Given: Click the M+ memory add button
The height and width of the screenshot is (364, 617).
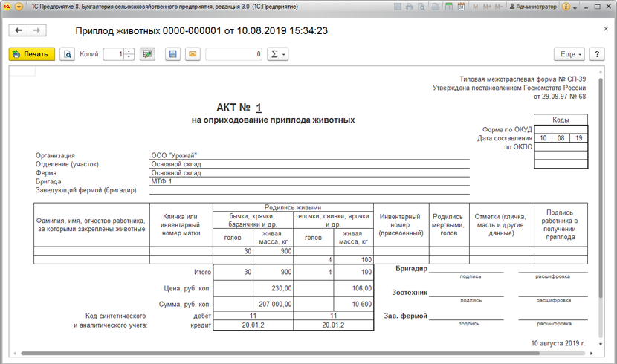Looking at the screenshot, I should [x=487, y=7].
